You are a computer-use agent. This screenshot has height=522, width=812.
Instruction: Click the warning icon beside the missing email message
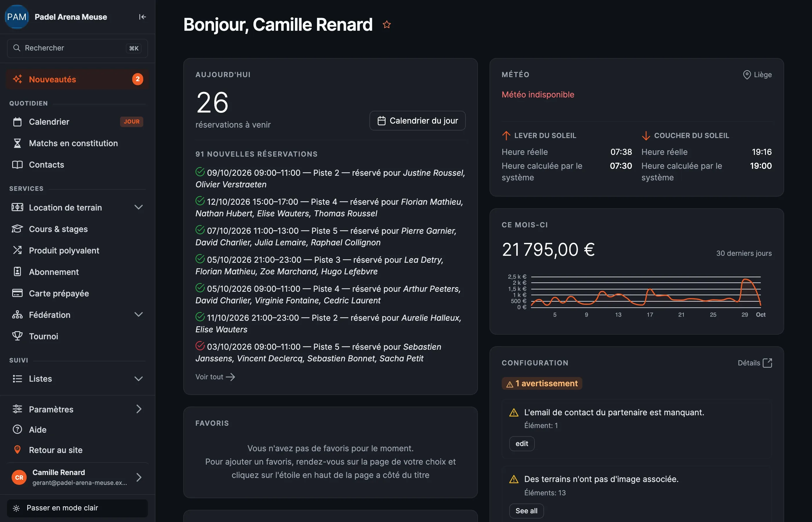tap(514, 412)
